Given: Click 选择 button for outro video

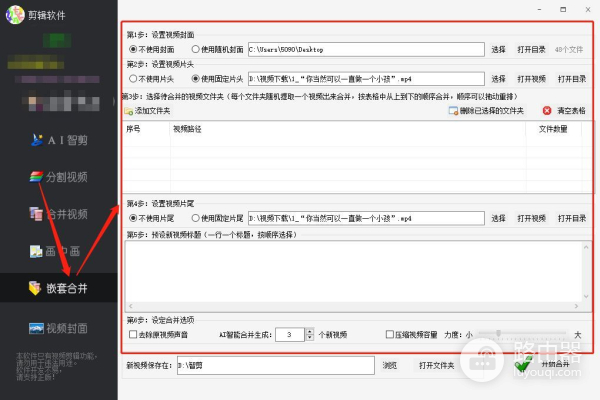Looking at the screenshot, I should [x=498, y=218].
